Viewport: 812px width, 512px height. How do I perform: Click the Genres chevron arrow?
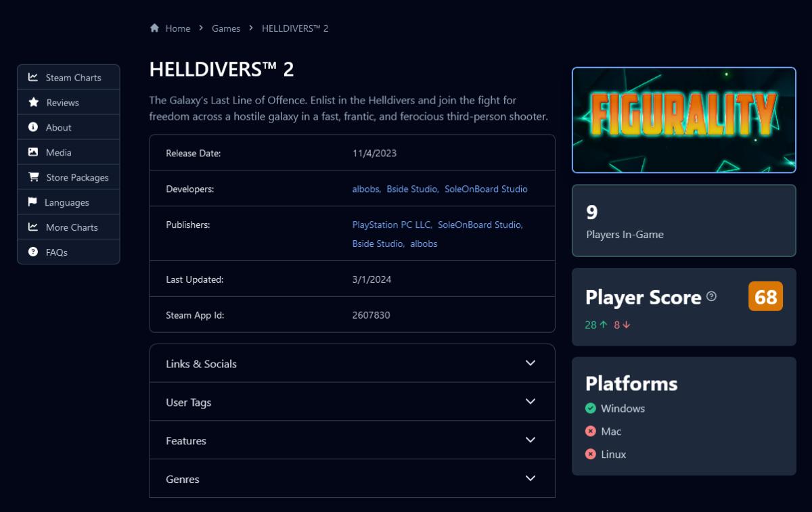(x=531, y=478)
